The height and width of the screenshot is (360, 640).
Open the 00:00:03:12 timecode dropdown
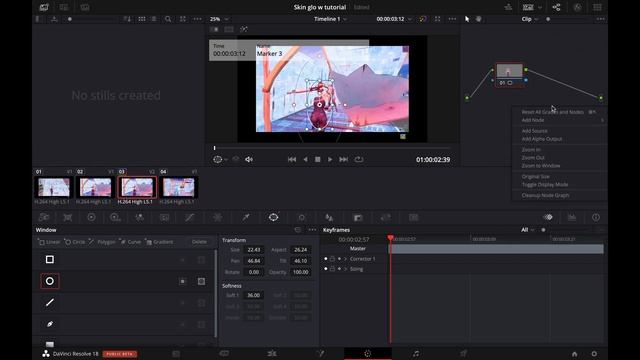[x=394, y=19]
